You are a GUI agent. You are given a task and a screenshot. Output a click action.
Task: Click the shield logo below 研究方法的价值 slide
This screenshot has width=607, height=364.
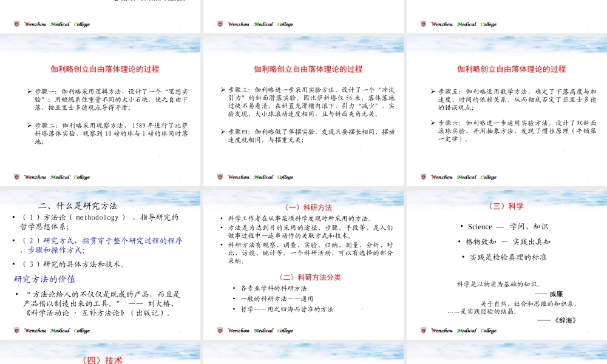click(x=16, y=331)
